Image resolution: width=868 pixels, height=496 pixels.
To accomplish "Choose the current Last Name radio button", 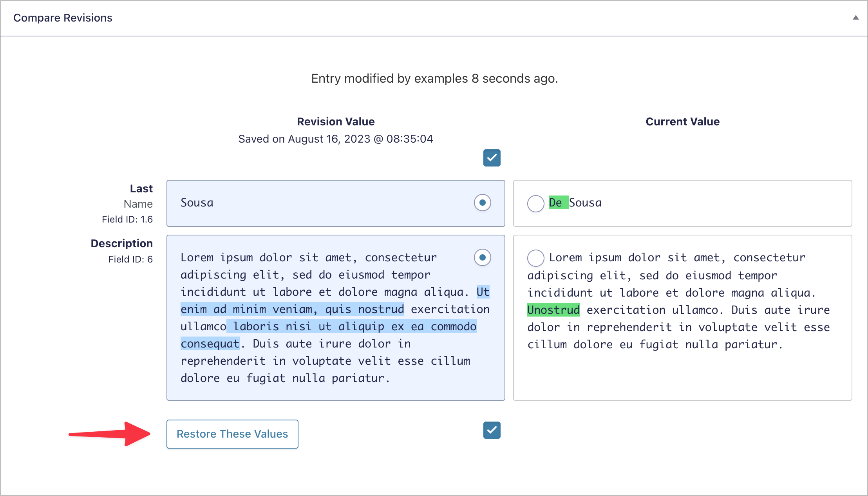I will pyautogui.click(x=535, y=203).
